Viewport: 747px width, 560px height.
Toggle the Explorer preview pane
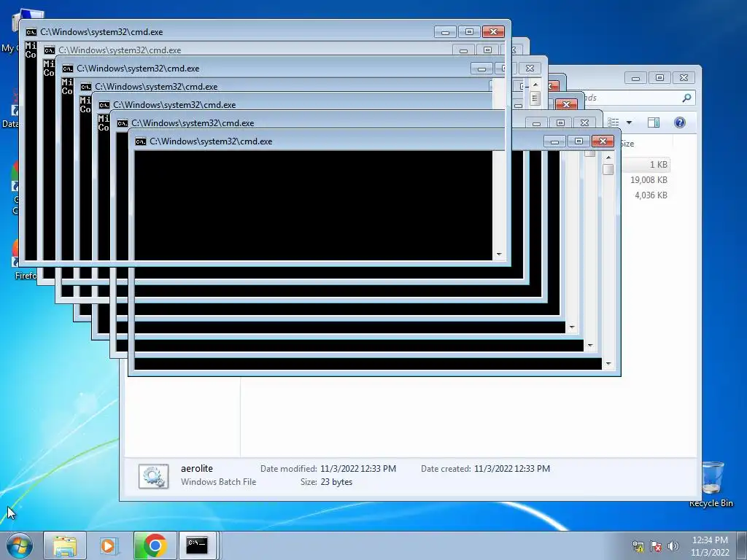click(x=654, y=122)
